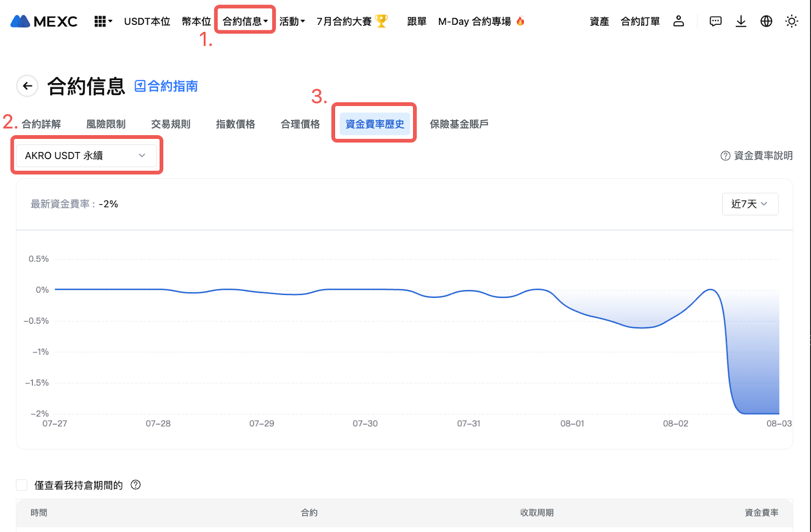Open the language globe icon
Viewport: 811px width, 532px height.
[766, 21]
